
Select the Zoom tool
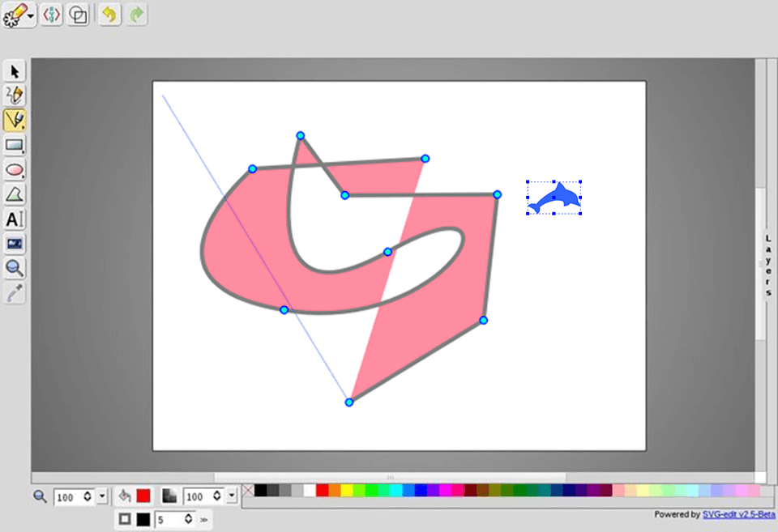14,268
